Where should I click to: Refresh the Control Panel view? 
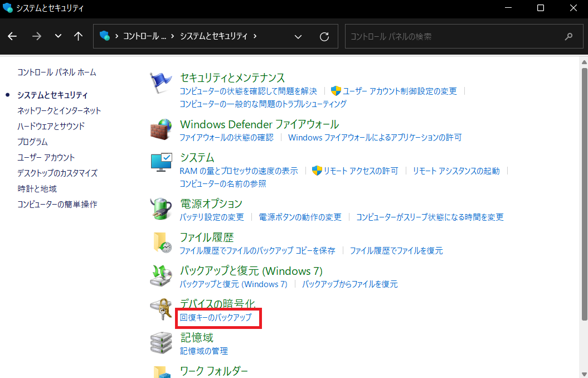coord(324,36)
